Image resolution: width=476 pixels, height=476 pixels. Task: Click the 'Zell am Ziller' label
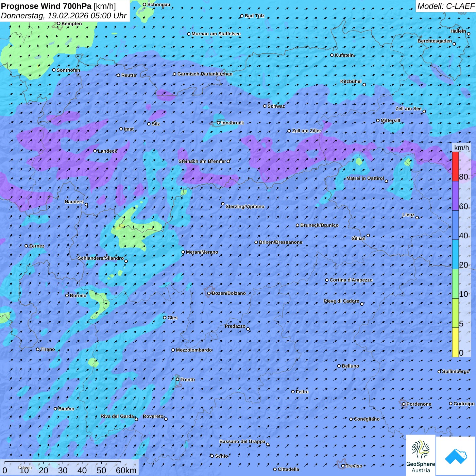pyautogui.click(x=307, y=131)
